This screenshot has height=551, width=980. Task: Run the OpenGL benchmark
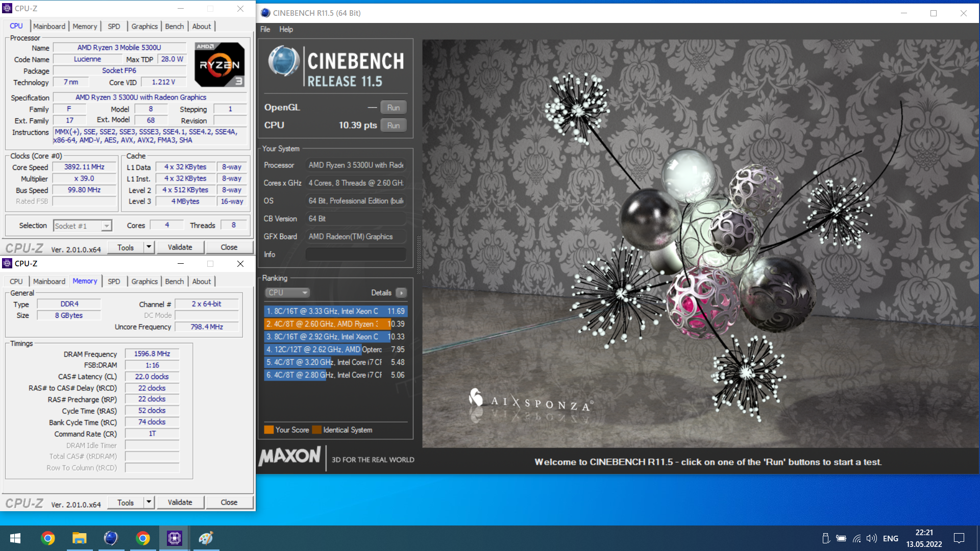tap(393, 108)
